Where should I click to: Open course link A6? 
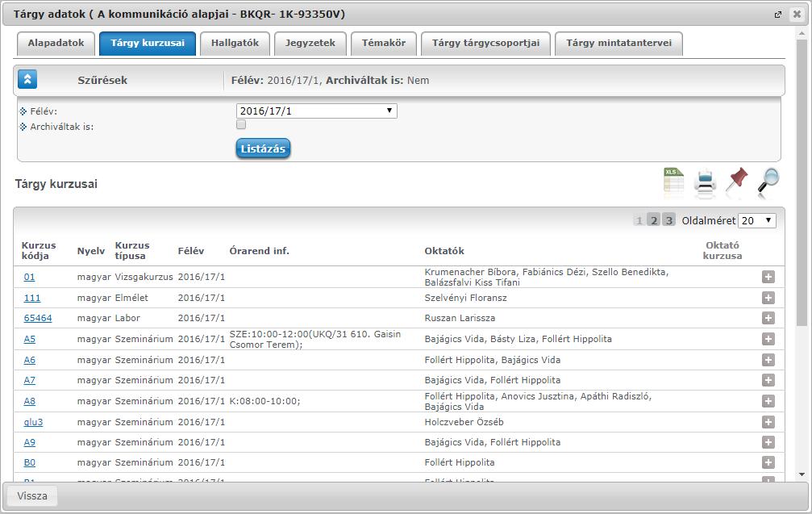pyautogui.click(x=30, y=360)
